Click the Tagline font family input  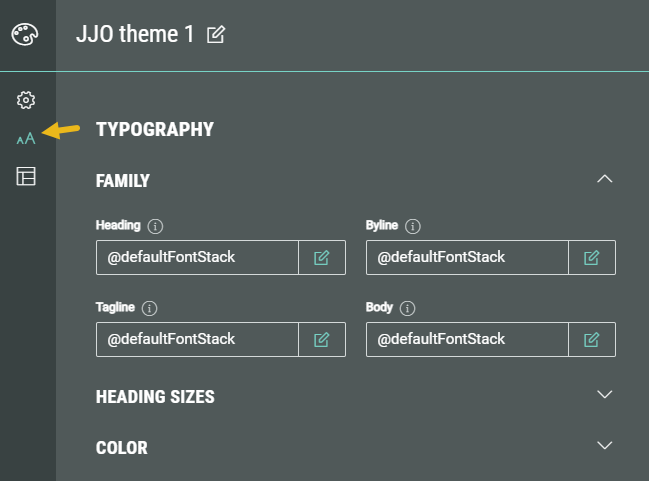point(197,339)
